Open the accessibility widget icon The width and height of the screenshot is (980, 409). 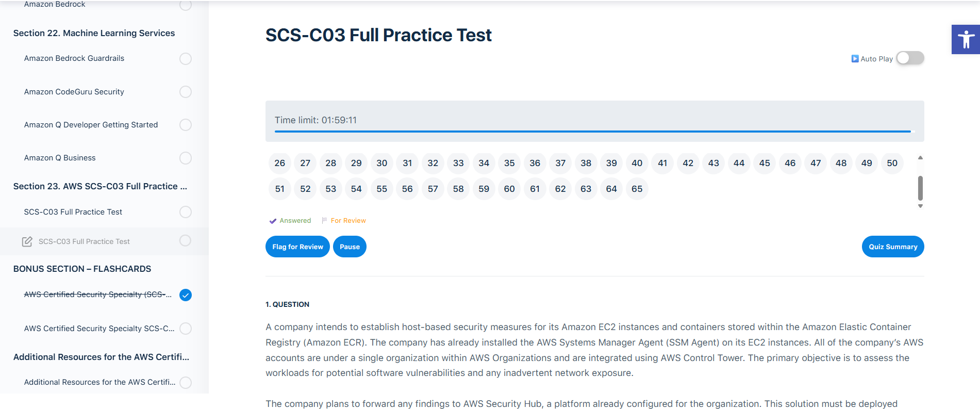point(965,39)
